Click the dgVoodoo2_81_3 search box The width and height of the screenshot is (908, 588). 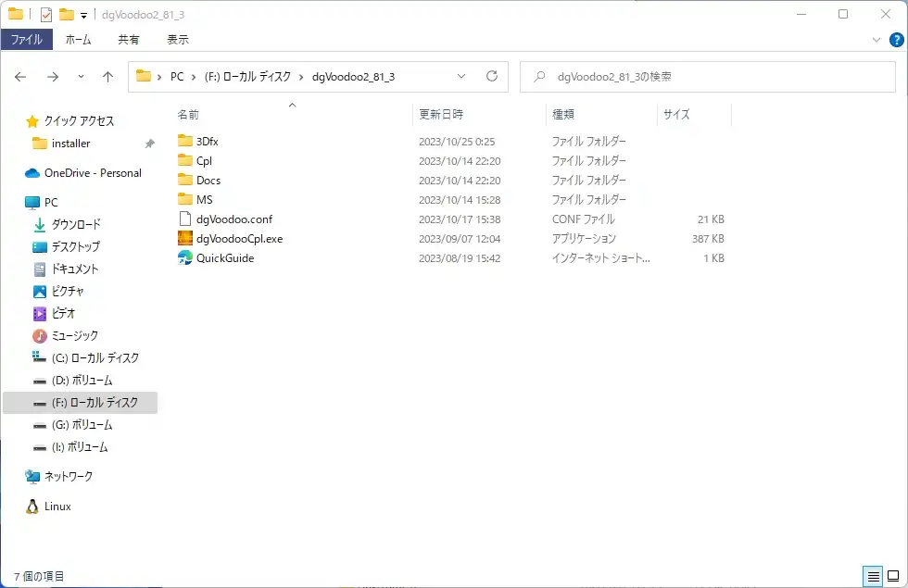pos(713,77)
